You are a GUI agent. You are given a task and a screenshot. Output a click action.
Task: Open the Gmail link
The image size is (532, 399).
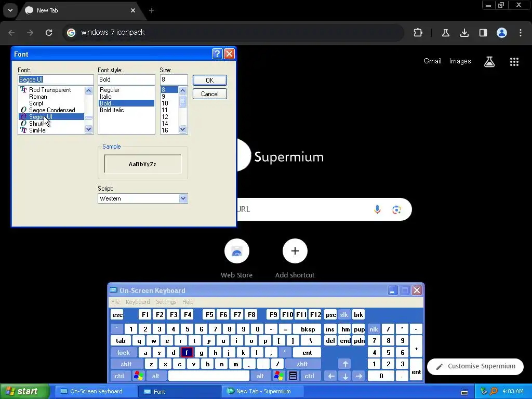point(433,61)
